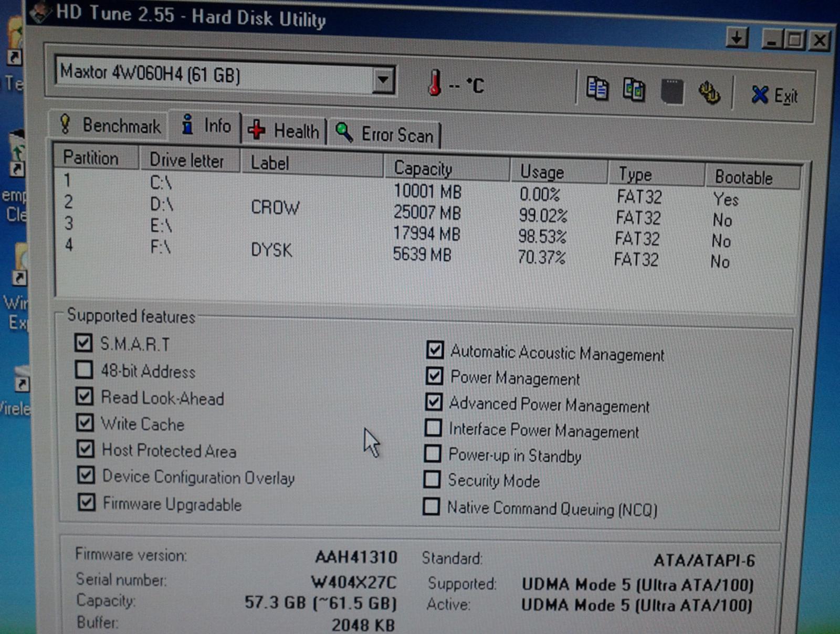Click the 98.53% usage value
840x634 pixels.
[542, 237]
